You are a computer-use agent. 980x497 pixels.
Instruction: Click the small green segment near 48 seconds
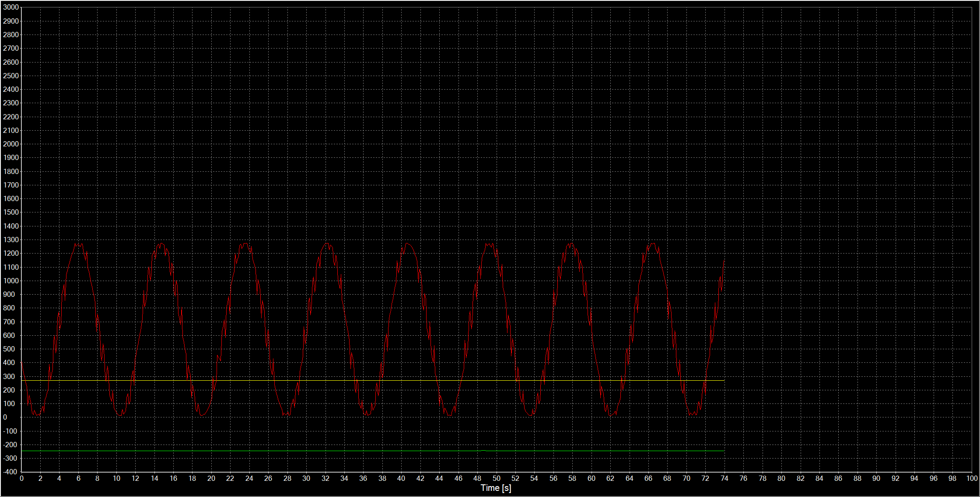[x=483, y=450]
